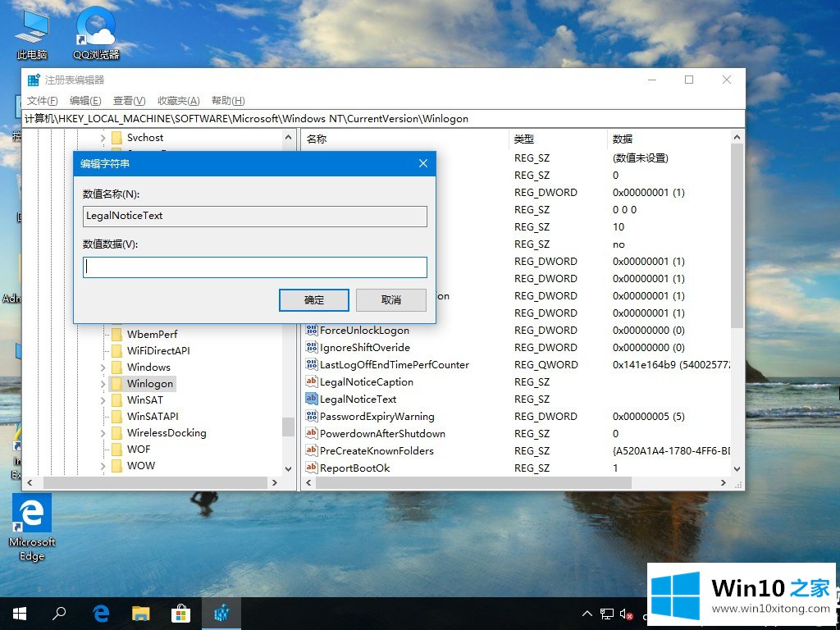Click the Registry Editor title bar icon

click(x=34, y=80)
